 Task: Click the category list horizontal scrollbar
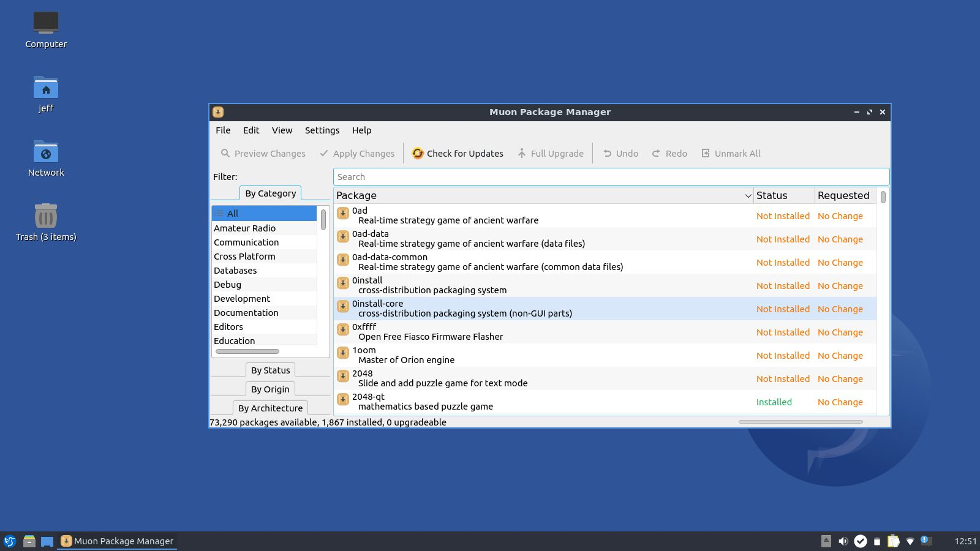tap(247, 351)
